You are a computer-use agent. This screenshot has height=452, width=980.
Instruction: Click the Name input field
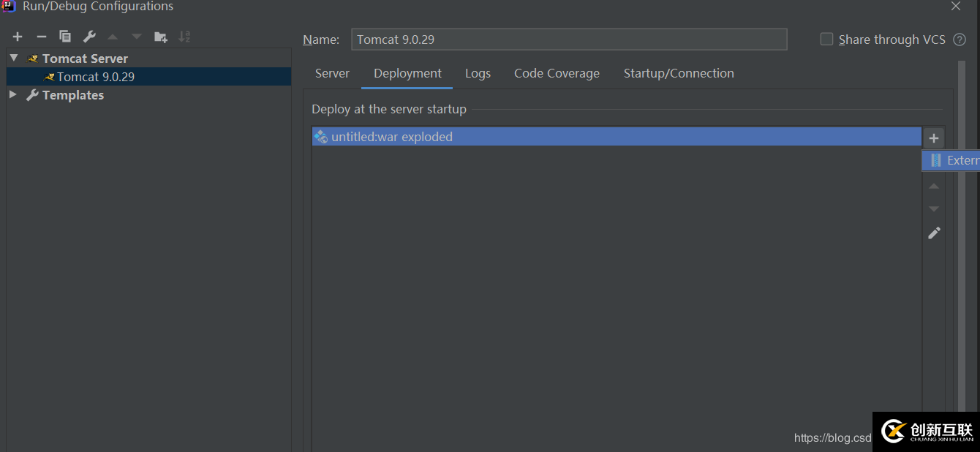tap(568, 39)
